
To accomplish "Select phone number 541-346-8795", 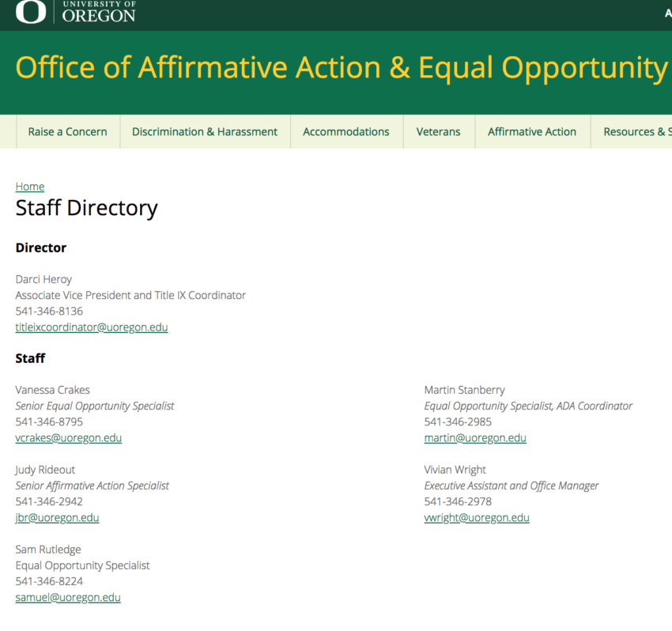I will click(49, 421).
